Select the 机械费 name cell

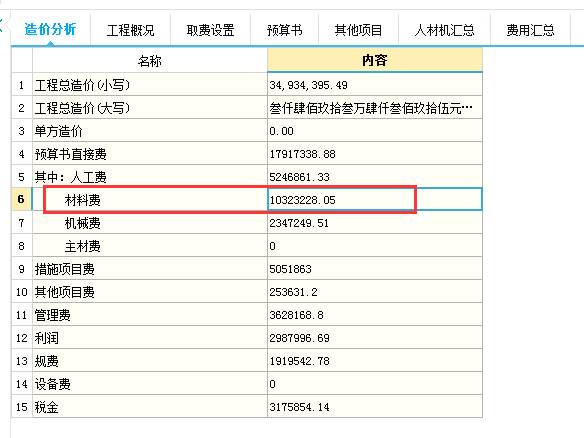(x=150, y=223)
